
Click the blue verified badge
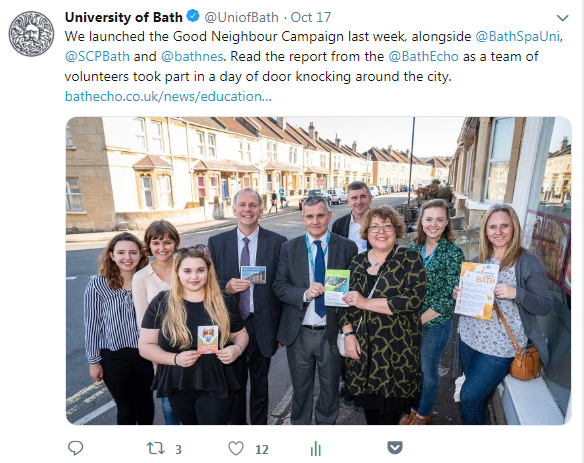pyautogui.click(x=193, y=16)
